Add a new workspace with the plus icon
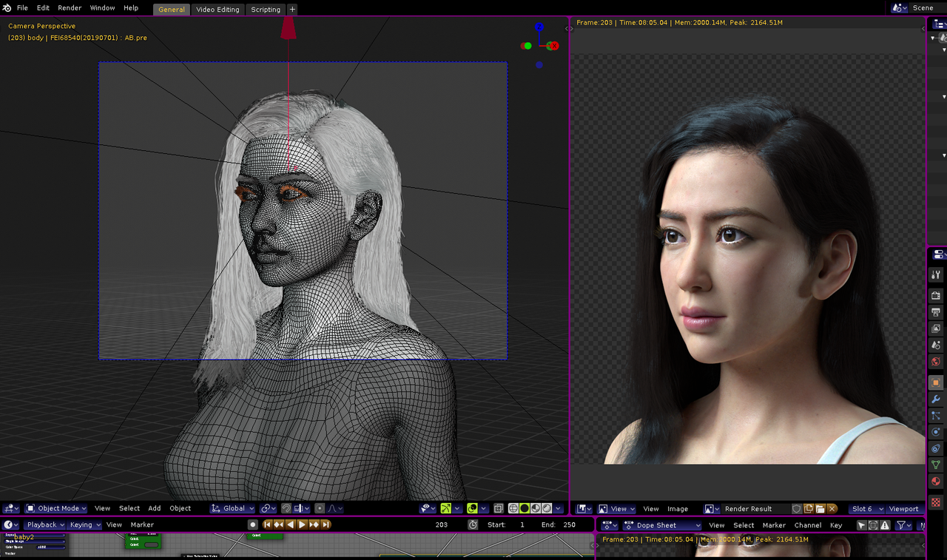 click(x=292, y=9)
